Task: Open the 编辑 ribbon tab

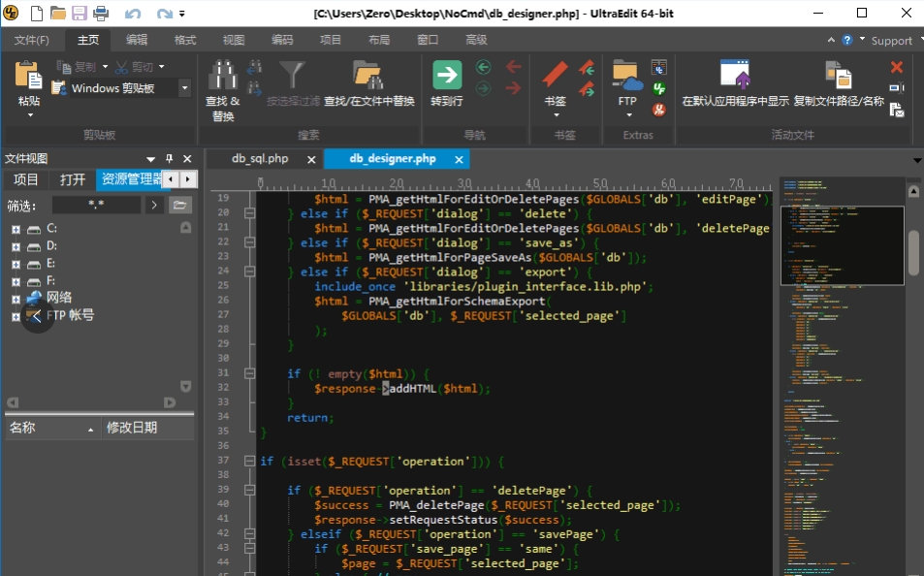Action: 137,40
